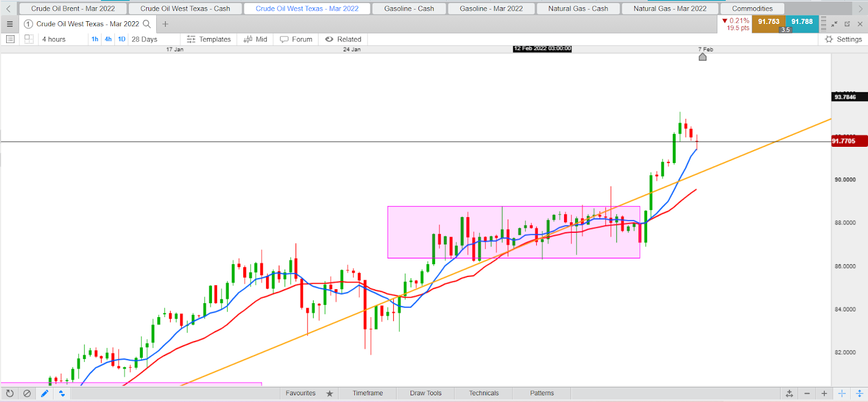
Task: Click the grey time-axis marker below 7 Feb
Action: pyautogui.click(x=703, y=56)
